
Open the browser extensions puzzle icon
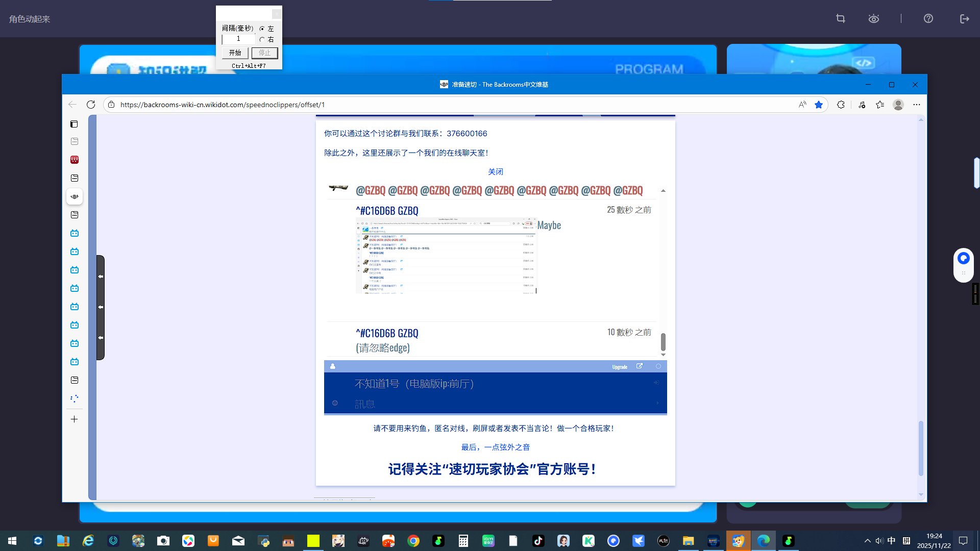pos(841,105)
